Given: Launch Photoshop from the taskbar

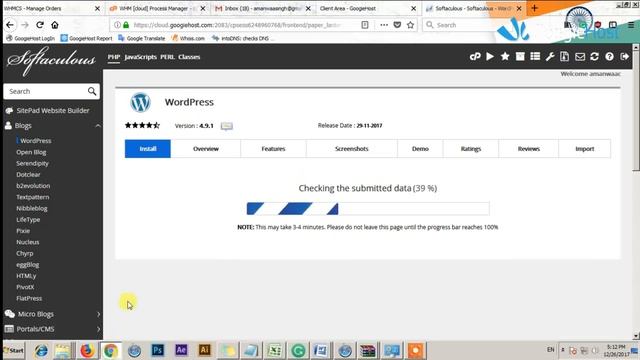Looking at the screenshot, I should click(158, 350).
